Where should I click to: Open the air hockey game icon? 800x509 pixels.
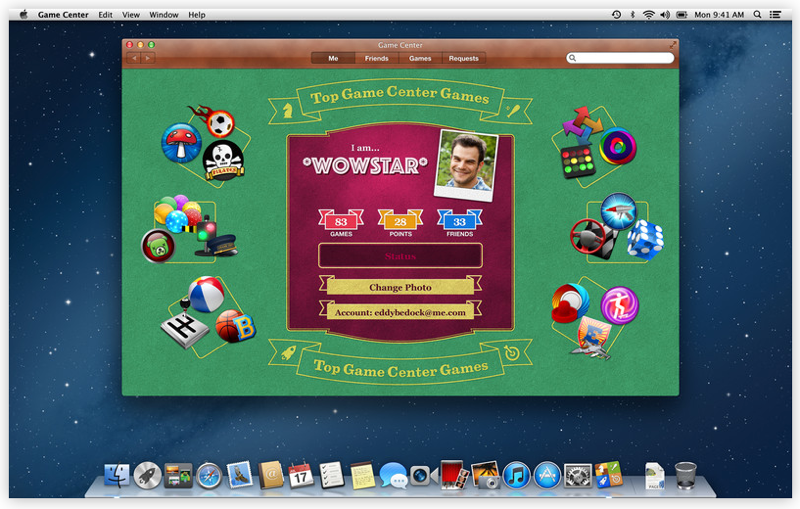571,303
